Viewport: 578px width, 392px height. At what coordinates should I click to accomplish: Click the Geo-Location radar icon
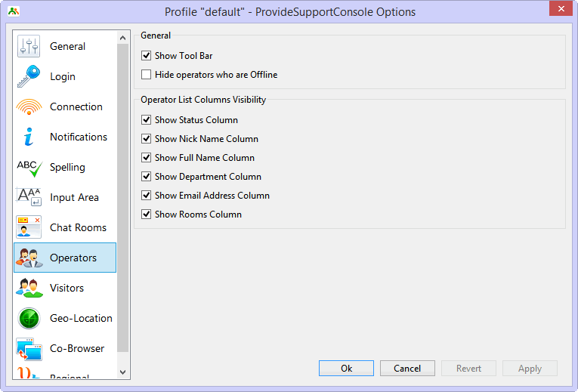29,318
